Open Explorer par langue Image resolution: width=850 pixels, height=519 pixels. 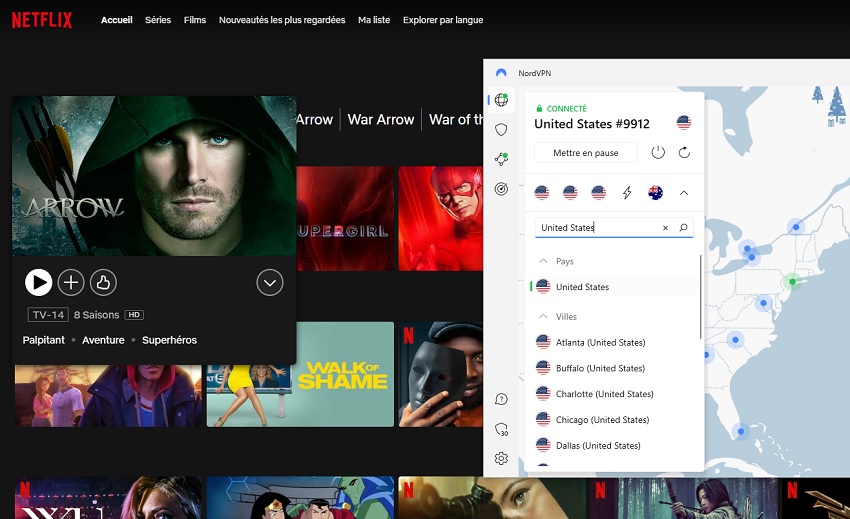pos(443,20)
